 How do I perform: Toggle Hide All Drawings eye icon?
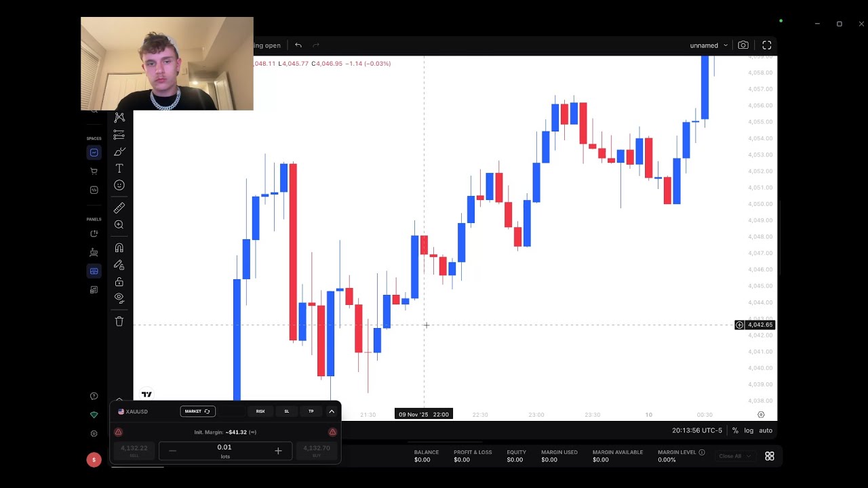[x=119, y=298]
